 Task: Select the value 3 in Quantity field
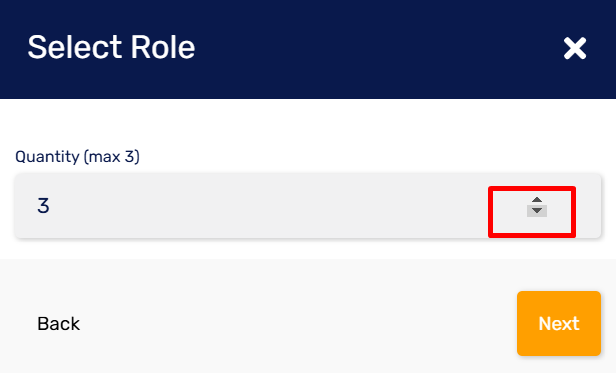click(x=43, y=206)
